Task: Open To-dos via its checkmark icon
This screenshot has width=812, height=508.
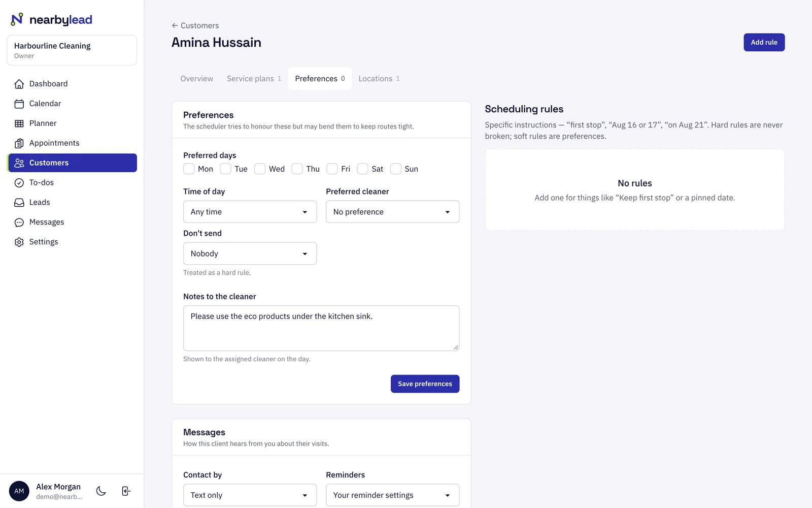Action: (19, 183)
